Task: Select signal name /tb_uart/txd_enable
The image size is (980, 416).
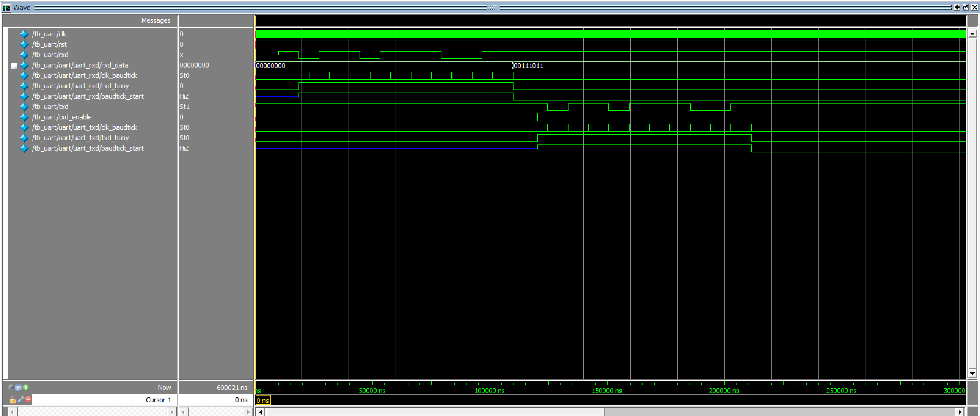Action: [x=62, y=117]
